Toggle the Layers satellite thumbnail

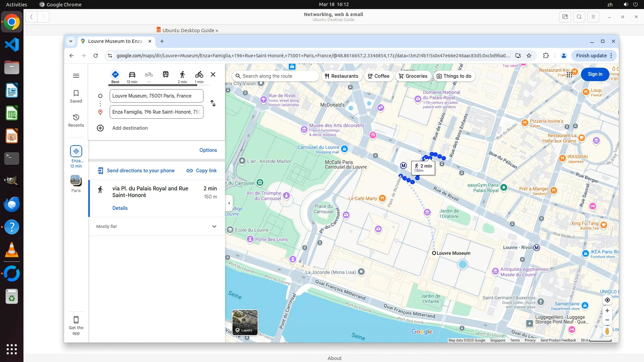tap(245, 322)
